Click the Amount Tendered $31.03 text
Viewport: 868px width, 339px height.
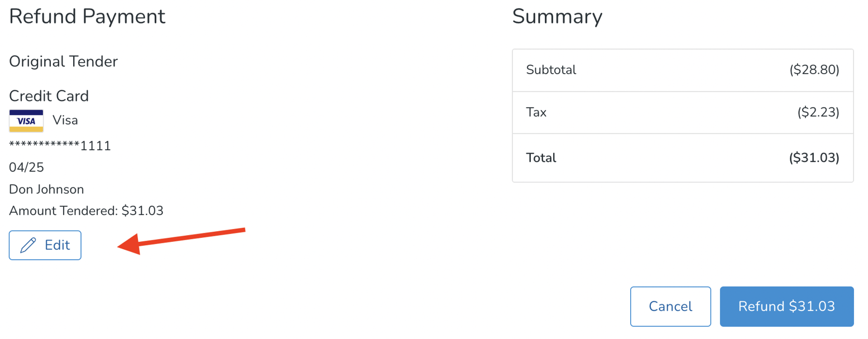tap(85, 211)
